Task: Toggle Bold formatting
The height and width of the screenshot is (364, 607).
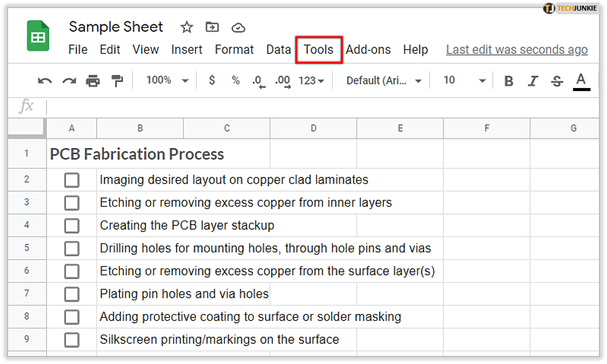Action: (509, 81)
